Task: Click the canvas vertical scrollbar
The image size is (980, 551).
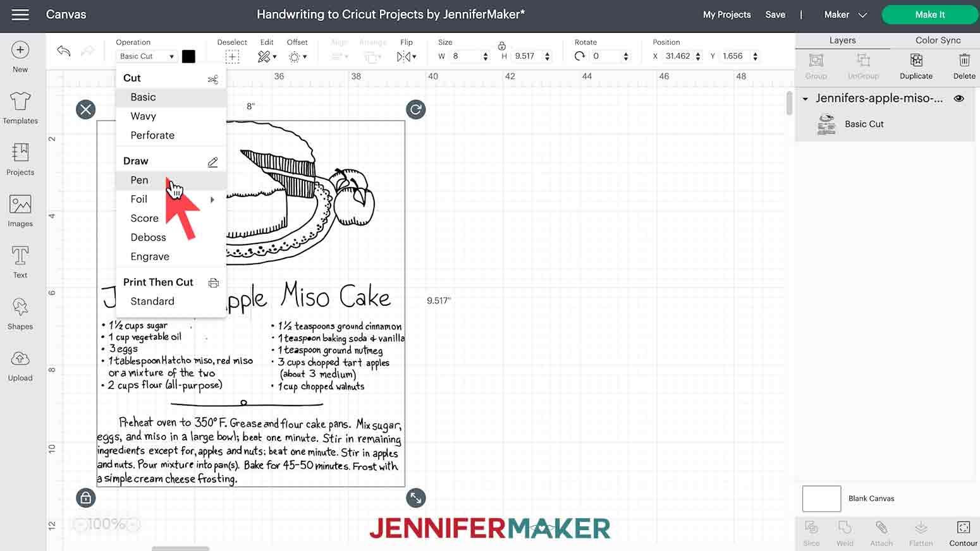Action: coord(789,104)
